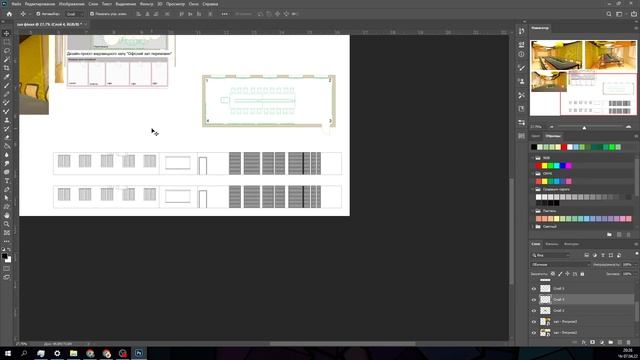Select the Horizontal Type tool
The image size is (640, 360).
[x=7, y=180]
